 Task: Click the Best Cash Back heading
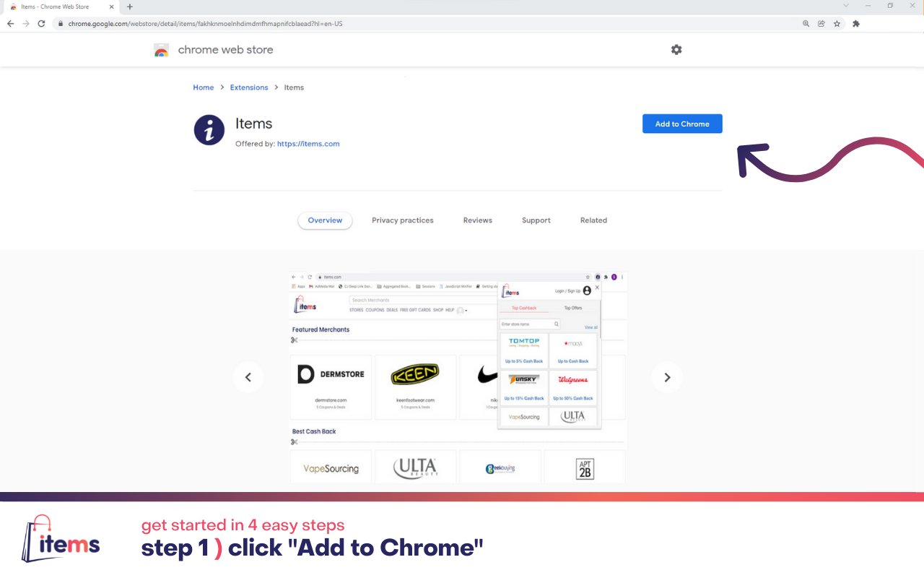coord(314,431)
